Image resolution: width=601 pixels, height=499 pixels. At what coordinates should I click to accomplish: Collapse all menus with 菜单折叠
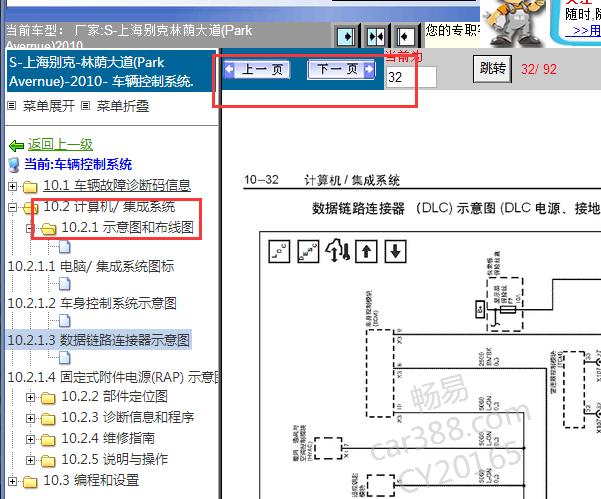123,106
